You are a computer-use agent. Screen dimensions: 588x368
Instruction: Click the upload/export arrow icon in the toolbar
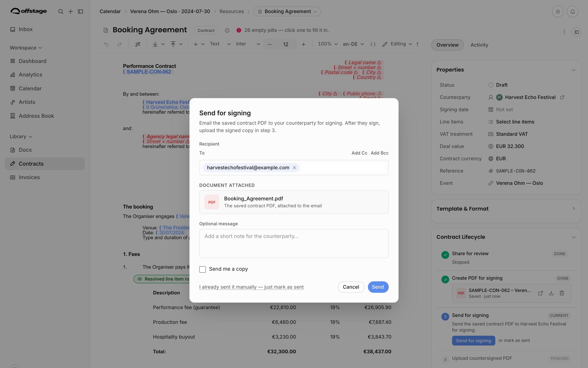tap(173, 44)
